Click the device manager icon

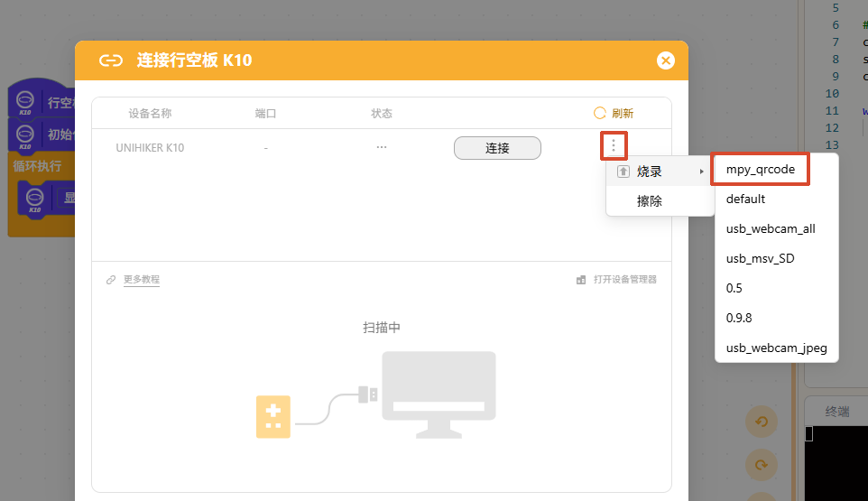[581, 280]
